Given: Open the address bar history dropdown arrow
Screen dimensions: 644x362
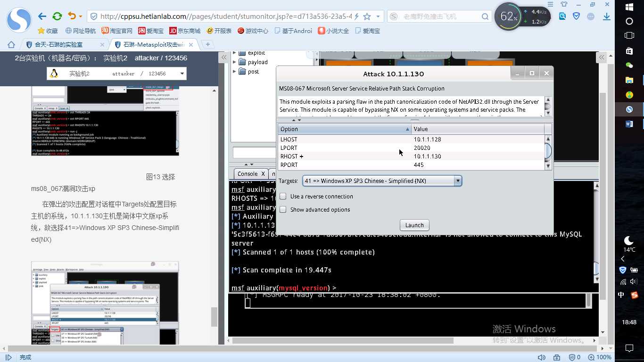Looking at the screenshot, I should [378, 17].
